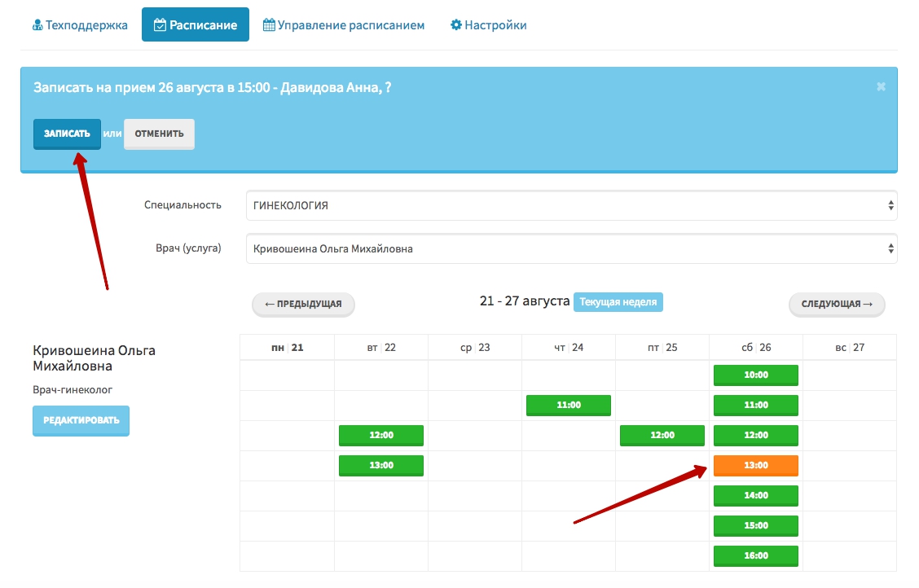Open the Врач (услуга) dropdown

click(571, 248)
